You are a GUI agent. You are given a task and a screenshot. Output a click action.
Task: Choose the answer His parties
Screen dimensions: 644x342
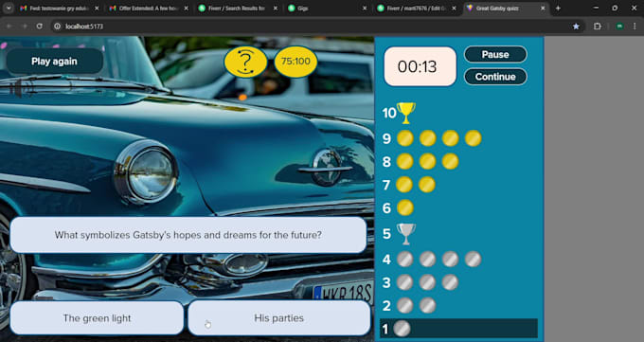click(x=278, y=318)
